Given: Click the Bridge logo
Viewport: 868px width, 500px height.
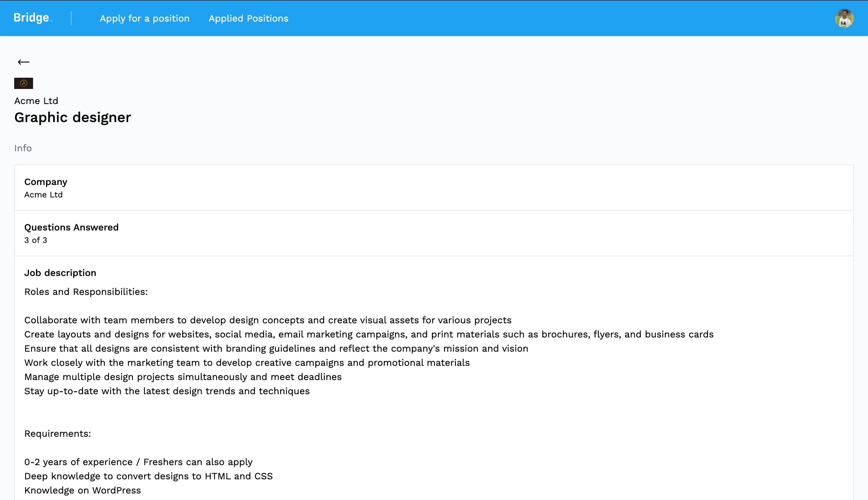Looking at the screenshot, I should click(32, 18).
